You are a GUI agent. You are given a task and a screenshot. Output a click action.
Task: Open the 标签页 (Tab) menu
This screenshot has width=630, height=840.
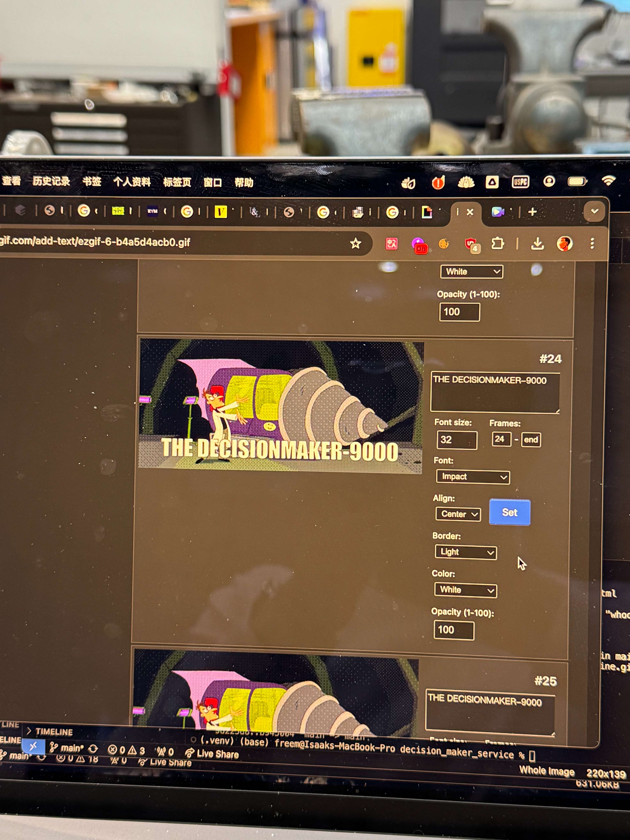point(177,182)
